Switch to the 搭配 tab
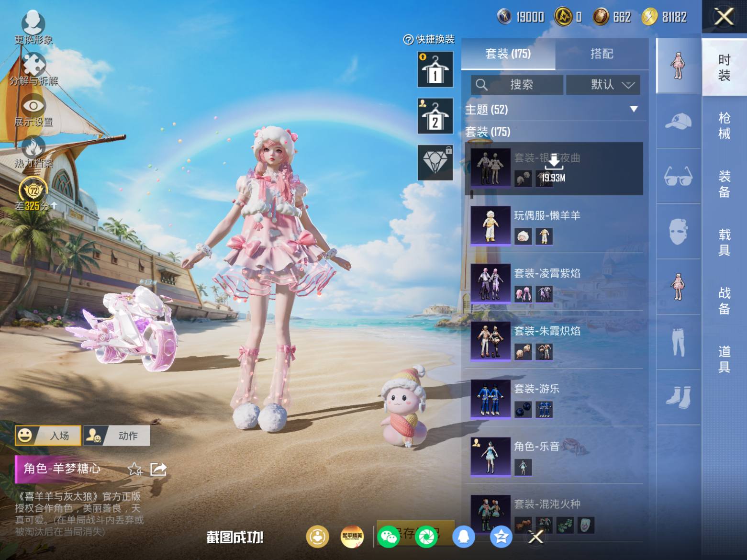The width and height of the screenshot is (747, 560). [x=602, y=54]
